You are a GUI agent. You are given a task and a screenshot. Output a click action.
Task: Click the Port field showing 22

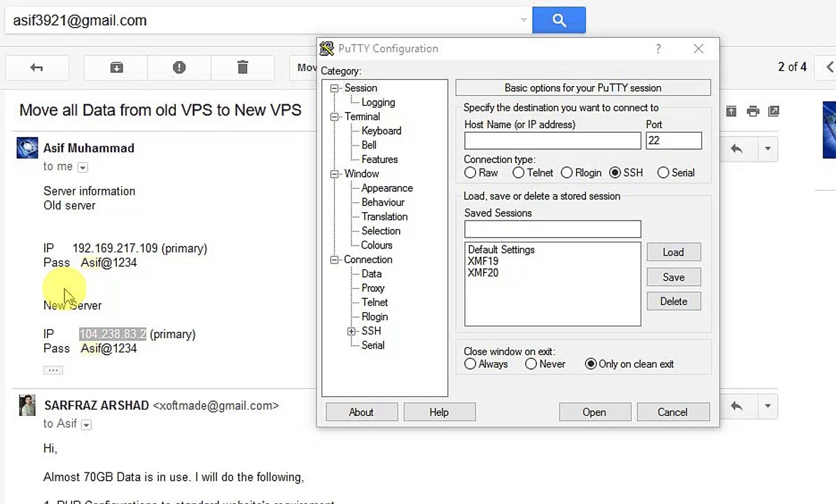(674, 141)
